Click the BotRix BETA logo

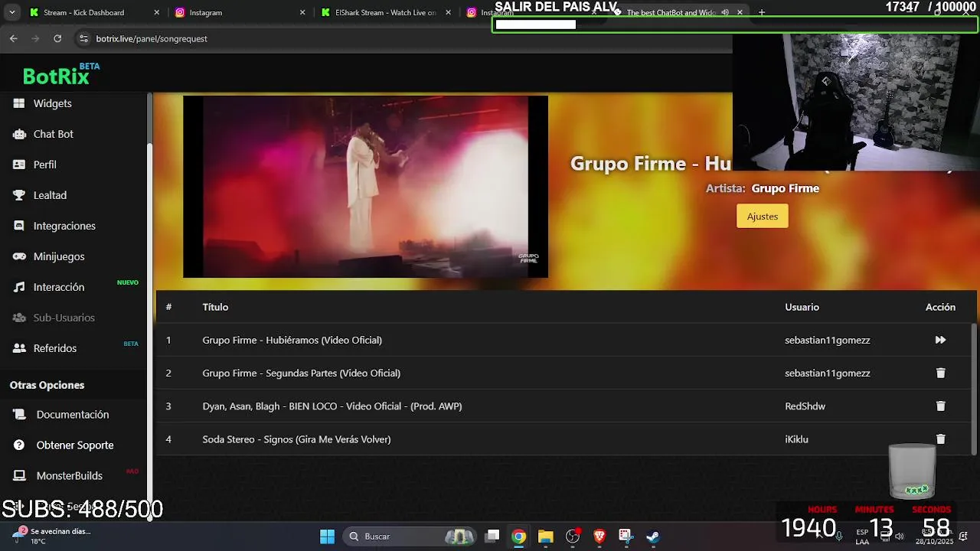coord(61,74)
